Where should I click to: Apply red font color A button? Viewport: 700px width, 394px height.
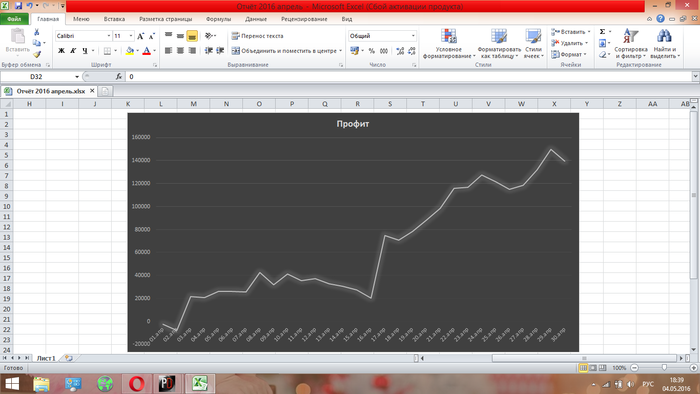[x=146, y=51]
